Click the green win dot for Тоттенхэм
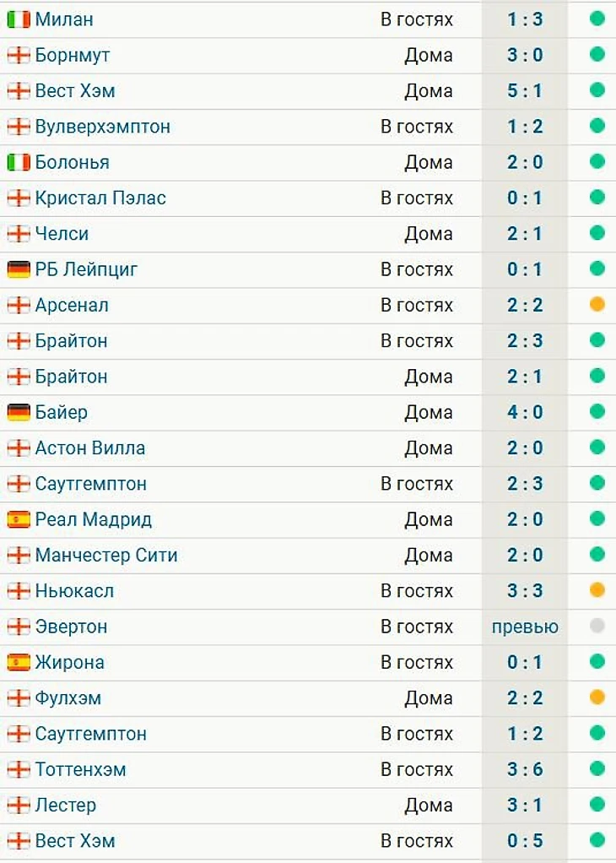The image size is (616, 863). point(597,769)
